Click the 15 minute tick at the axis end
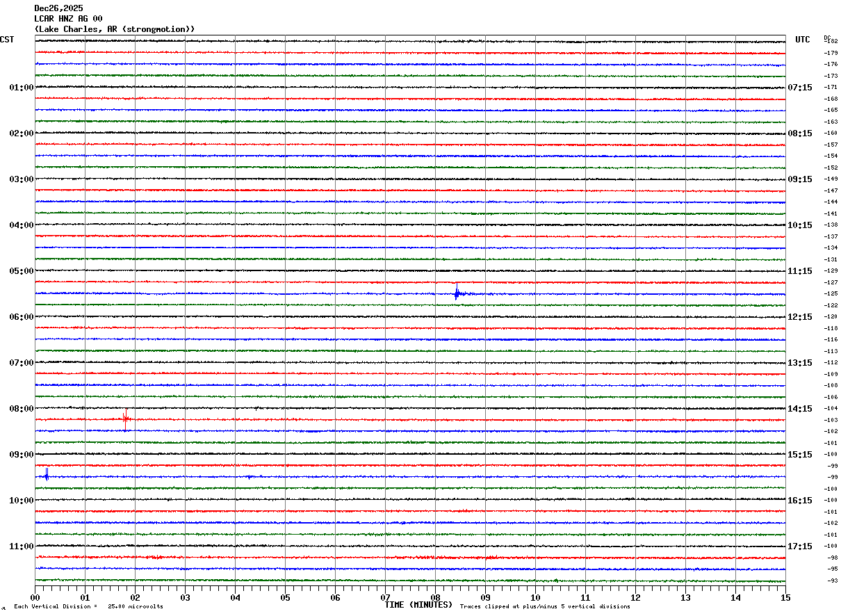The width and height of the screenshot is (841, 616). [x=785, y=597]
